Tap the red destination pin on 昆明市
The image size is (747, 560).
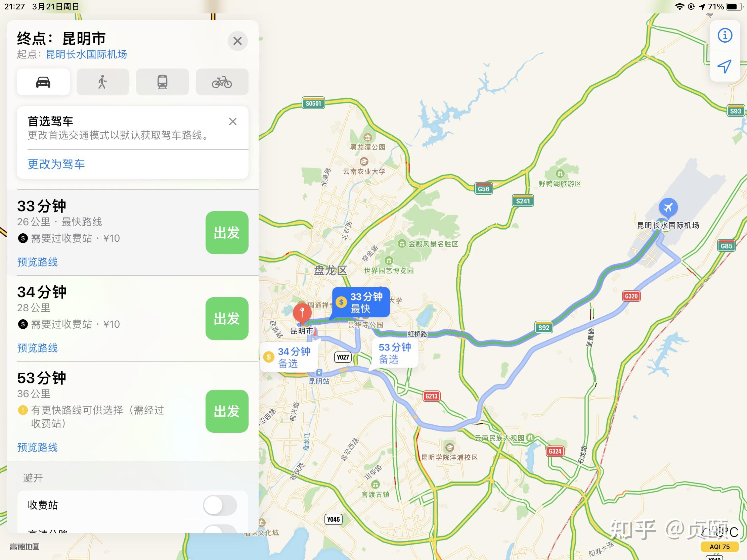point(302,313)
